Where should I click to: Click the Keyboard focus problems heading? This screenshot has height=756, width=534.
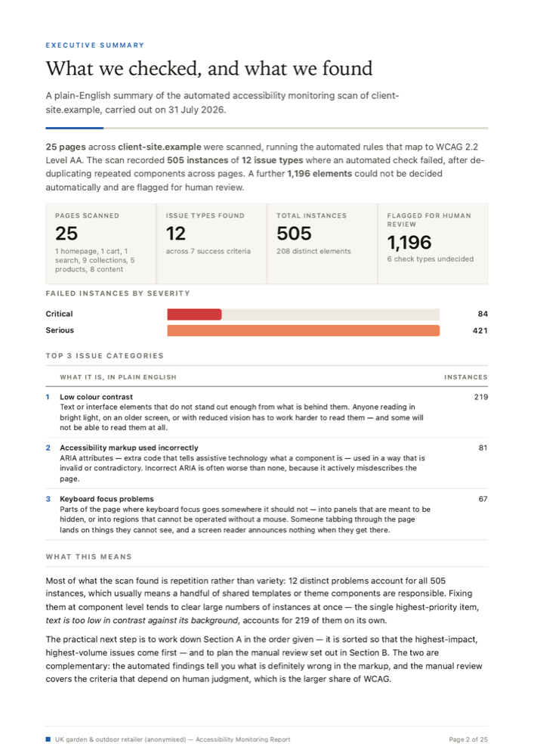107,498
